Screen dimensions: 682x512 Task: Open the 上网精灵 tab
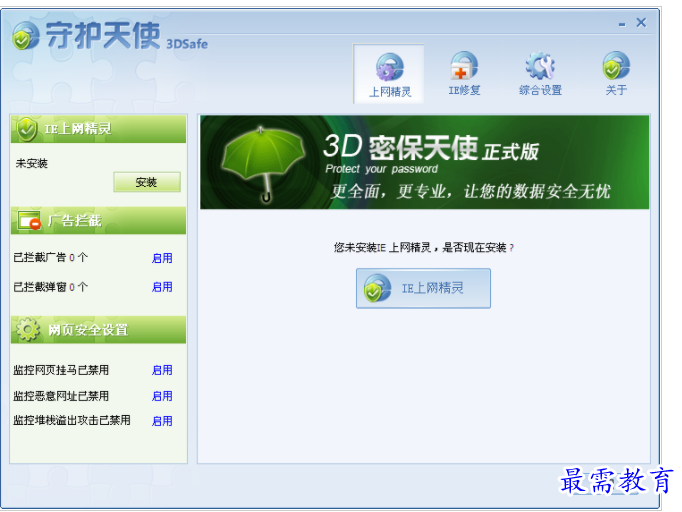[389, 74]
